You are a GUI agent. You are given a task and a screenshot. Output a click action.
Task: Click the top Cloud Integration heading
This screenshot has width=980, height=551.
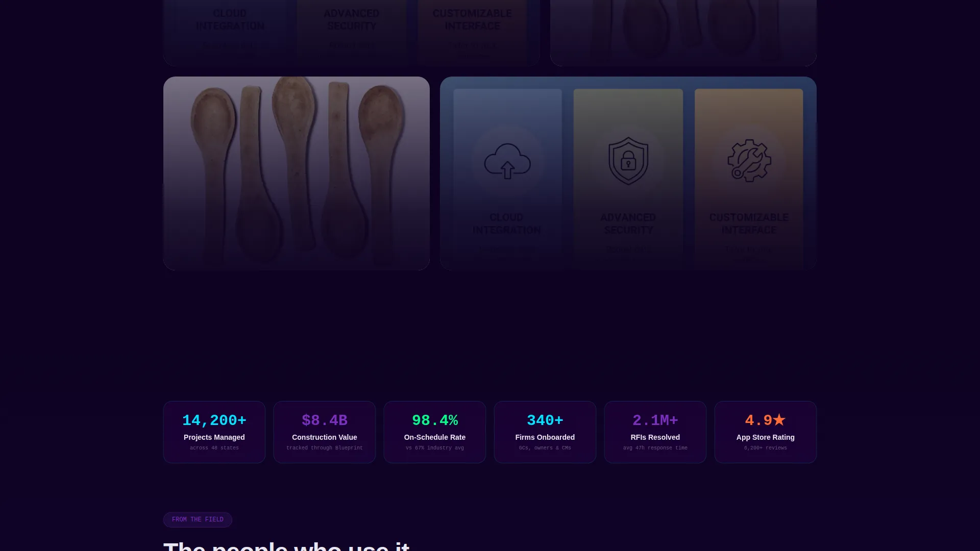230,19
